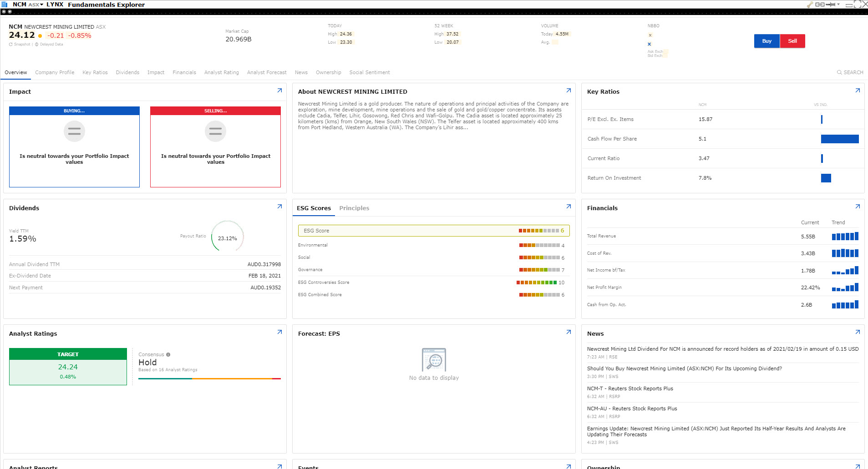The width and height of the screenshot is (868, 469).
Task: Click the chain link grouping icon
Action: pyautogui.click(x=819, y=5)
